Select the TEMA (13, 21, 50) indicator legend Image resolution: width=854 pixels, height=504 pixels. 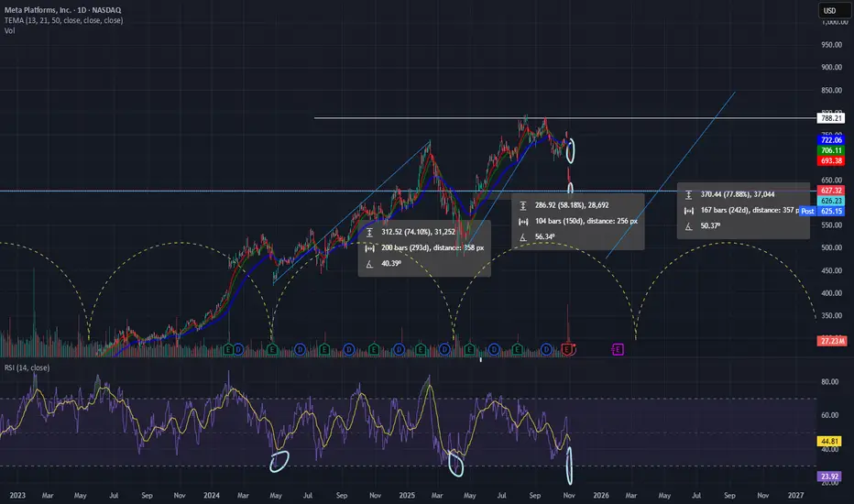64,20
